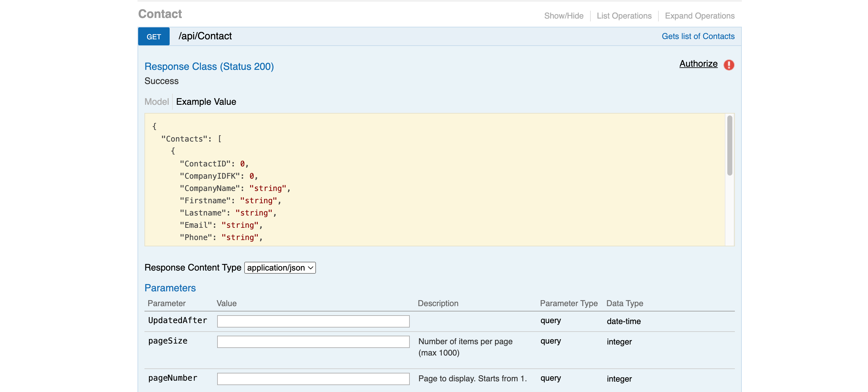Click the /api/Contact endpoint path
Viewport: 868px width, 392px height.
(205, 36)
